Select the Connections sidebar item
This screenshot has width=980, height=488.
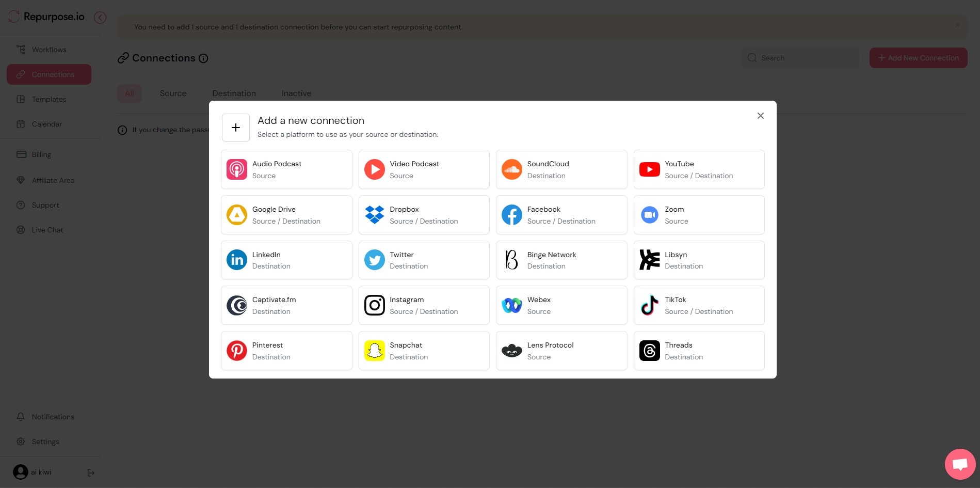coord(49,74)
